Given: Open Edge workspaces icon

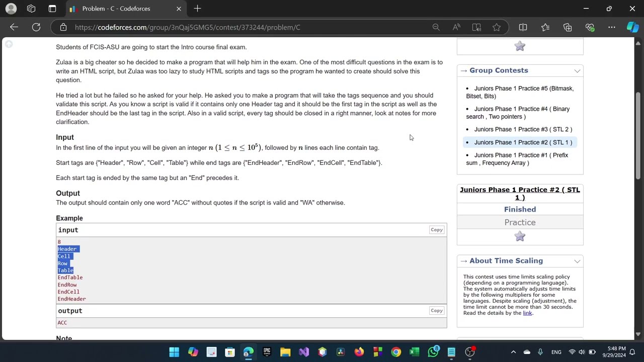Looking at the screenshot, I should tap(31, 9).
